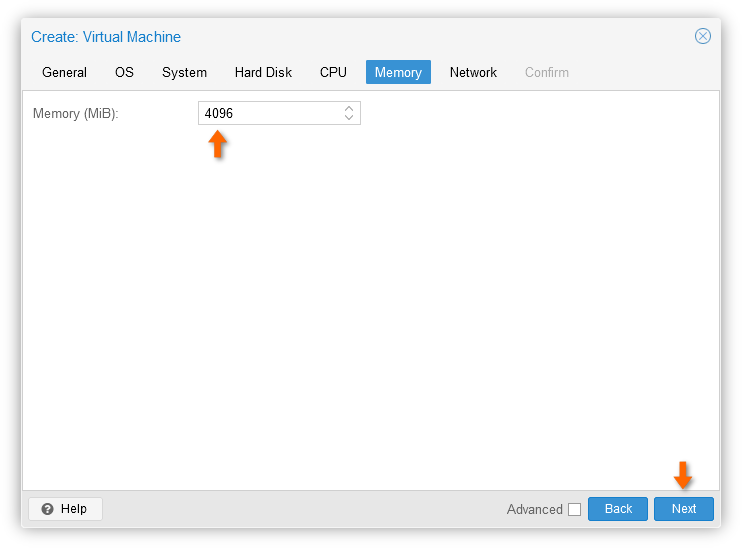
Task: Go to the System tab
Action: pyautogui.click(x=185, y=72)
